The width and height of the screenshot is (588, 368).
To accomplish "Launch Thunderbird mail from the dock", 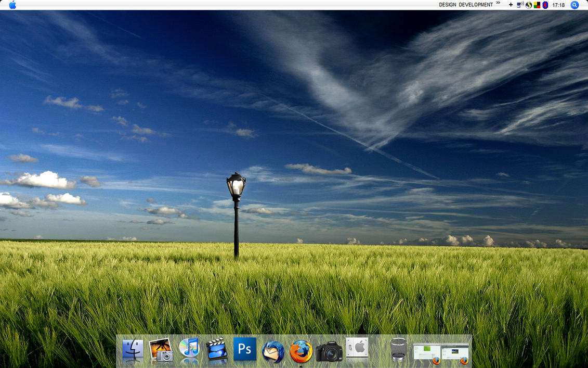I will 273,351.
